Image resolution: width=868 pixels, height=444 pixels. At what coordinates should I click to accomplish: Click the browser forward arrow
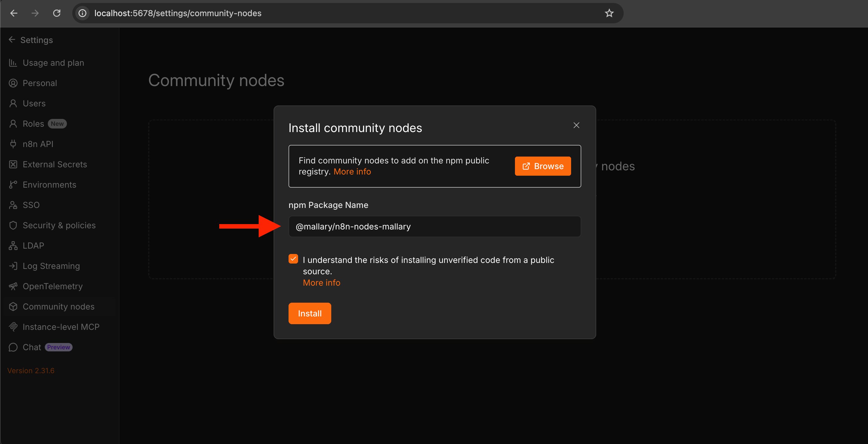pyautogui.click(x=35, y=13)
